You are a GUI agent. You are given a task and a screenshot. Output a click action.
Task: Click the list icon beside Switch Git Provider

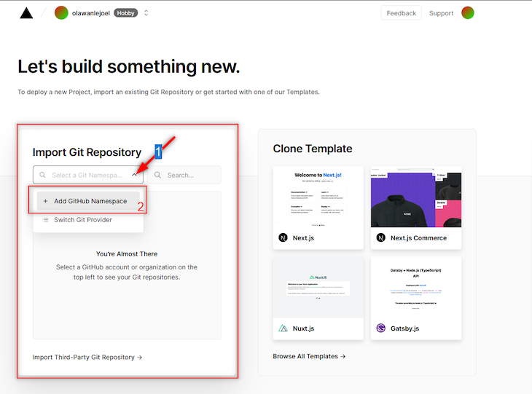point(45,220)
